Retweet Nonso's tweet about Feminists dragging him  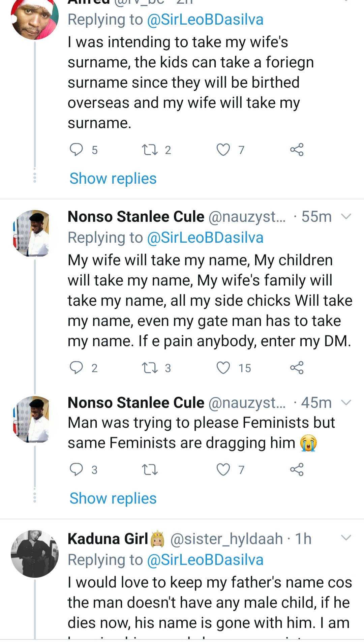click(150, 469)
